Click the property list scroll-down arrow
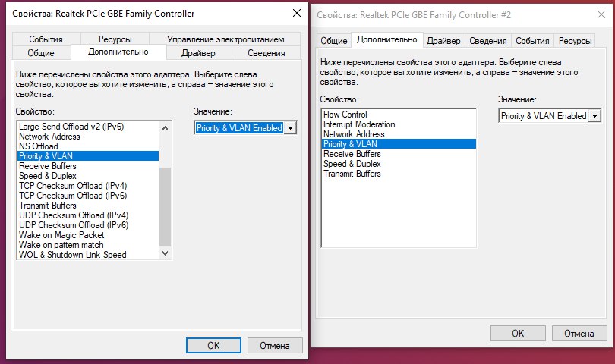The image size is (615, 364). 165,253
